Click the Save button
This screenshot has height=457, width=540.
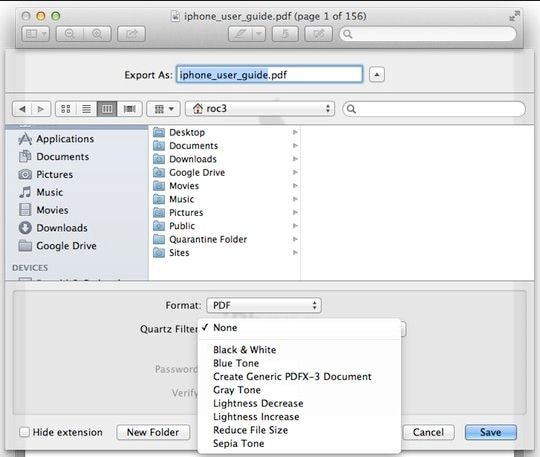491,432
